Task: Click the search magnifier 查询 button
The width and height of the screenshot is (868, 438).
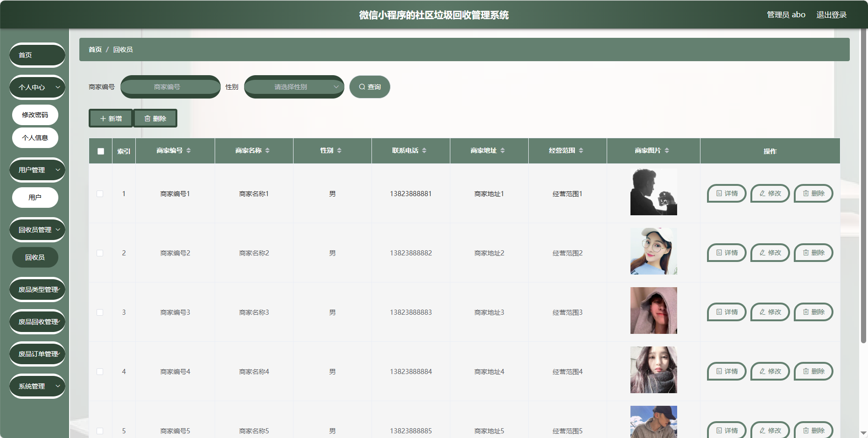Action: pos(370,87)
